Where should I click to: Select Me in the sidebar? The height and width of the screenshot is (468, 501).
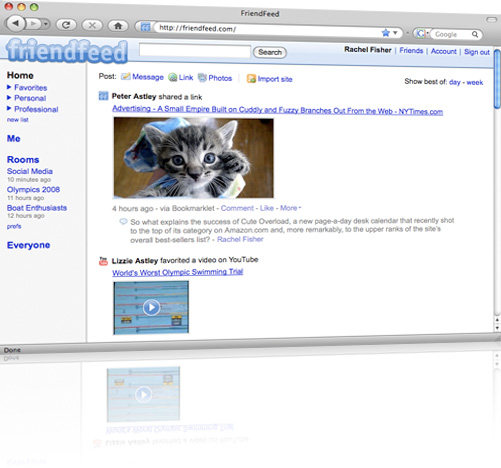14,139
